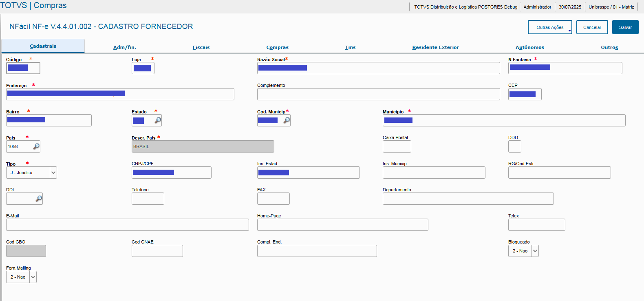
Task: Click the TOTVS Distribuição e Logística POSTGRES Debug label
Action: [466, 7]
